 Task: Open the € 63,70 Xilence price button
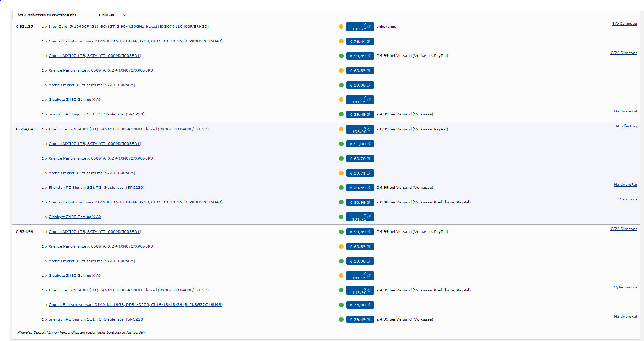360,158
